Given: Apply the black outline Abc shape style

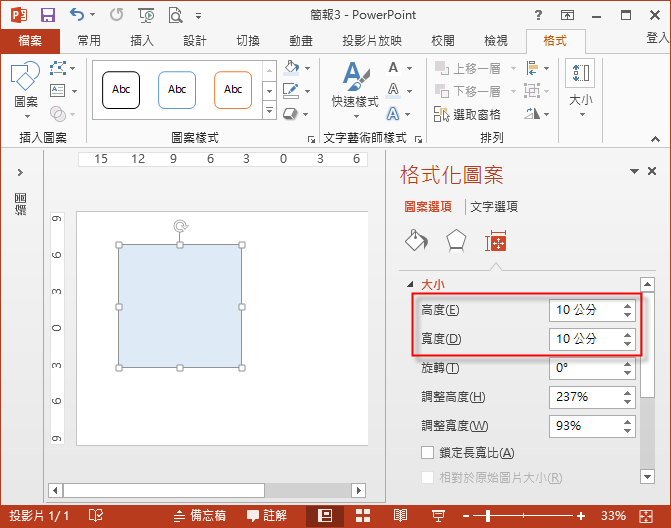Looking at the screenshot, I should (121, 90).
